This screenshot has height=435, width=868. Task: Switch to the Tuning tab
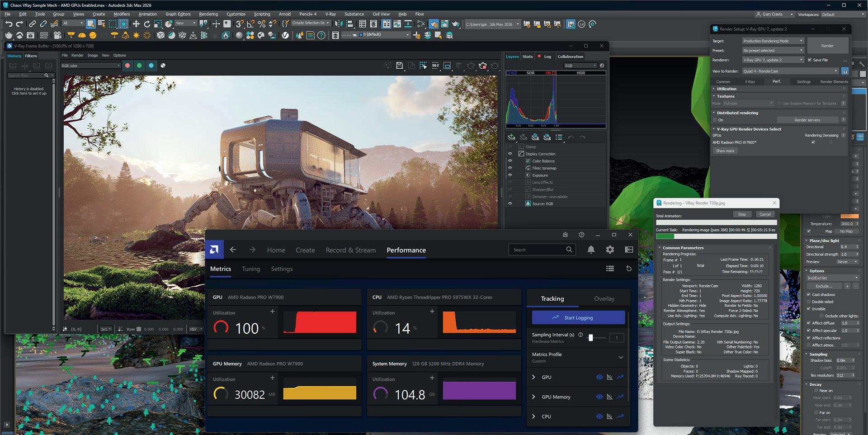[x=251, y=269]
